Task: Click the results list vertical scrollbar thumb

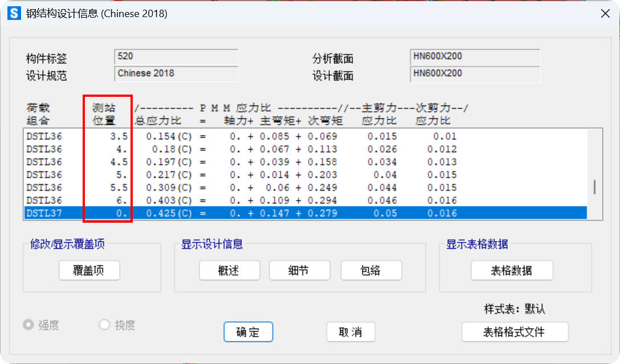Action: coord(594,187)
